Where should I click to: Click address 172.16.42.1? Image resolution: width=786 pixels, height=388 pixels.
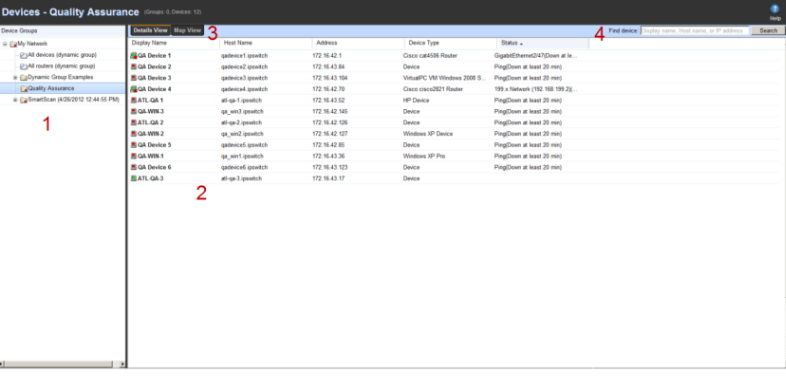click(327, 56)
